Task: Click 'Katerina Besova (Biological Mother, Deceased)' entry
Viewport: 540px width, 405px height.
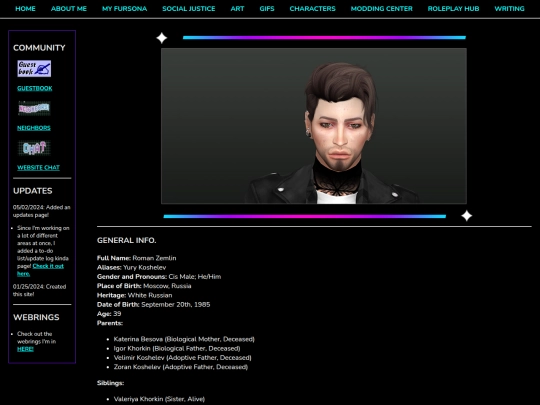Action: [x=184, y=339]
